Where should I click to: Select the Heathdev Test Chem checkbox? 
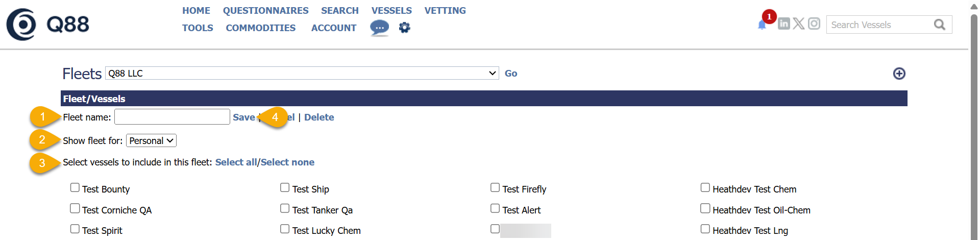705,187
